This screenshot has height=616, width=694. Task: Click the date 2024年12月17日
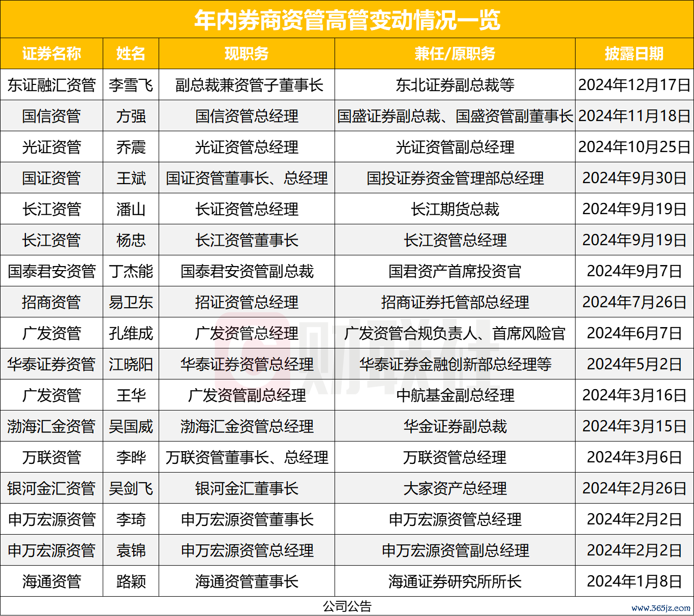634,85
